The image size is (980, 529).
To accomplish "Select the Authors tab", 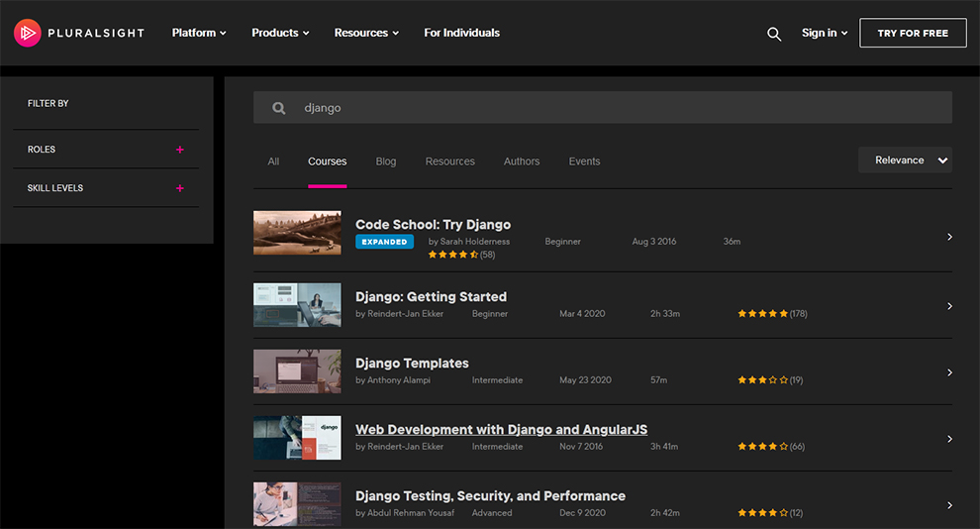I will point(522,161).
